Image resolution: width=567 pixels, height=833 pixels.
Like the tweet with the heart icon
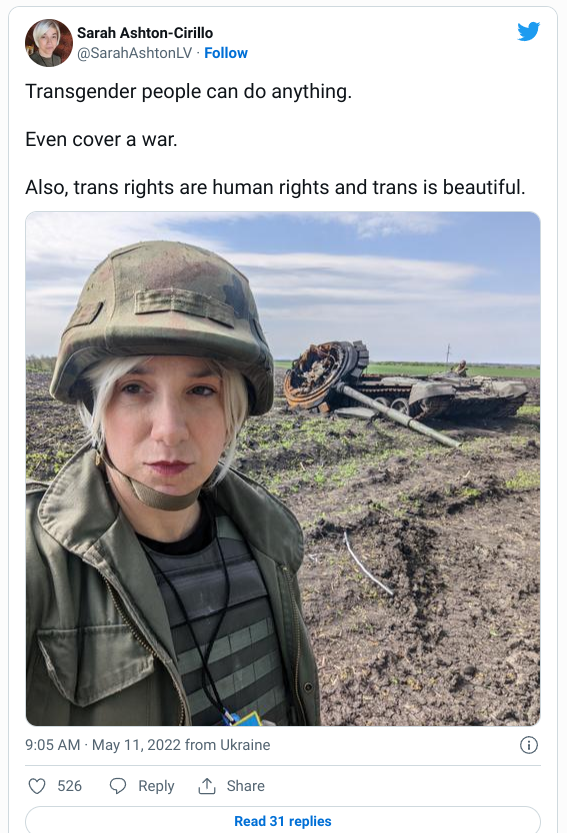coord(37,786)
